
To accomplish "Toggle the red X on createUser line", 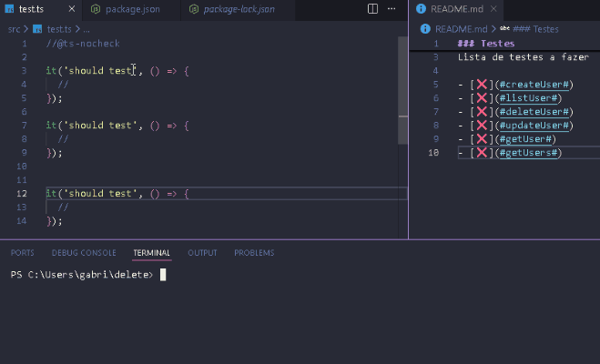I will [x=483, y=85].
